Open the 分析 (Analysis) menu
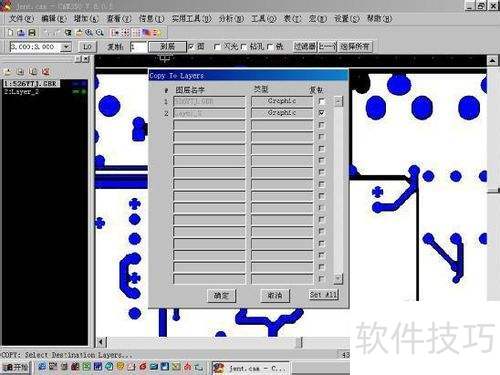The width and height of the screenshot is (500, 375). [x=231, y=18]
